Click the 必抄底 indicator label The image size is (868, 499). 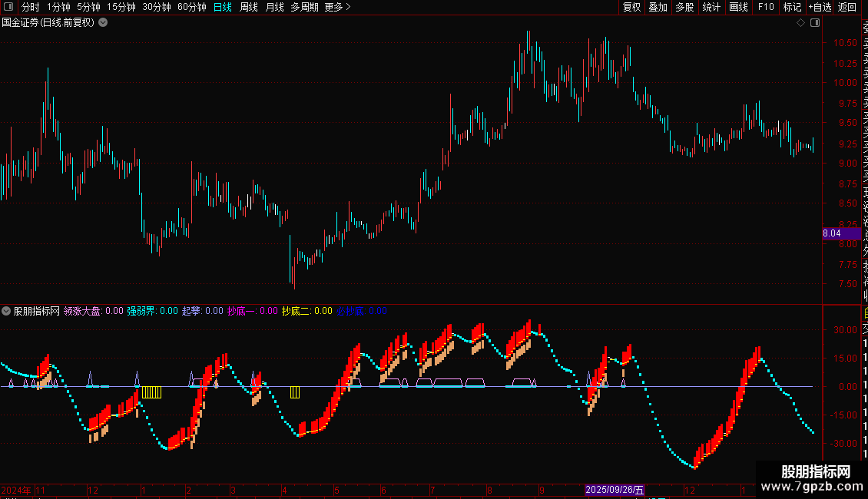point(362,311)
